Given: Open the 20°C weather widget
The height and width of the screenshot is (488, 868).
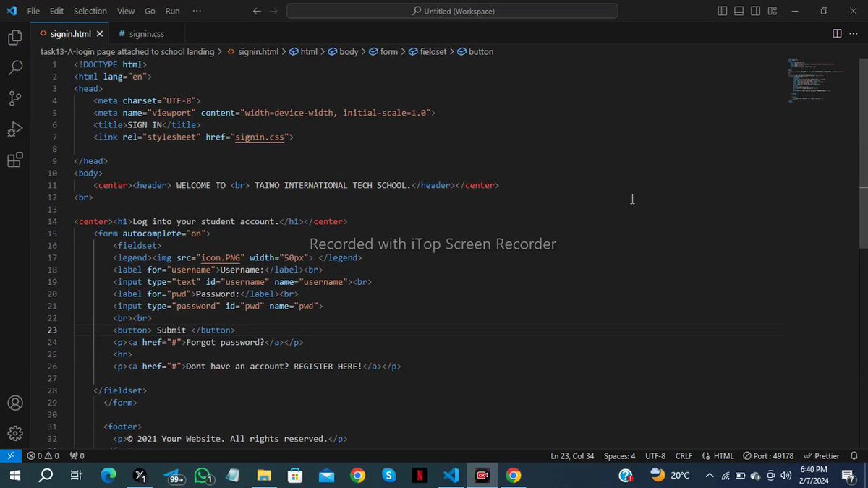Looking at the screenshot, I should click(670, 476).
